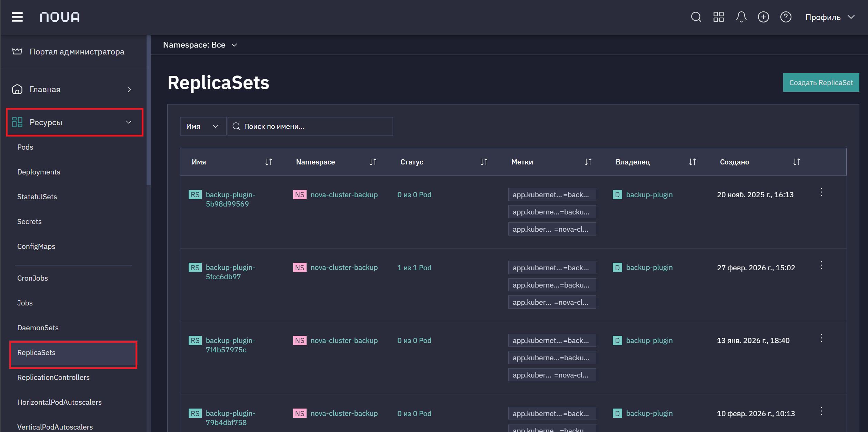This screenshot has width=868, height=432.
Task: Sort by the Метки column
Action: pyautogui.click(x=588, y=162)
